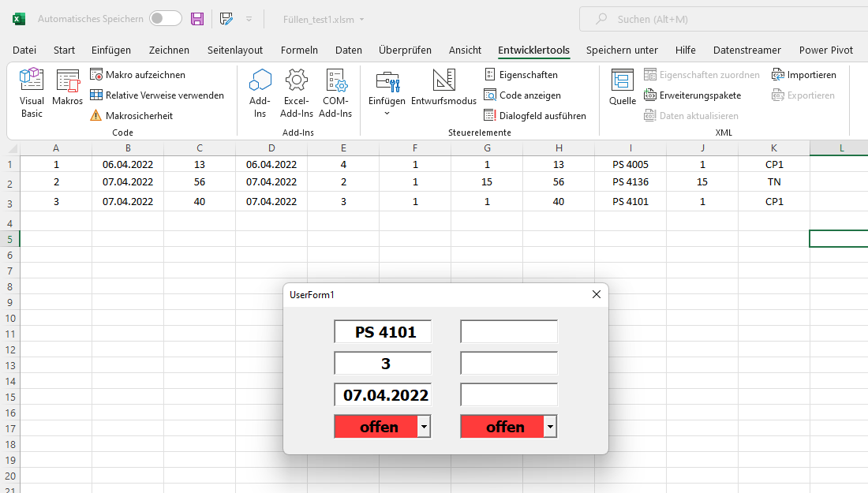Select column K header
This screenshot has height=493, width=868.
774,148
